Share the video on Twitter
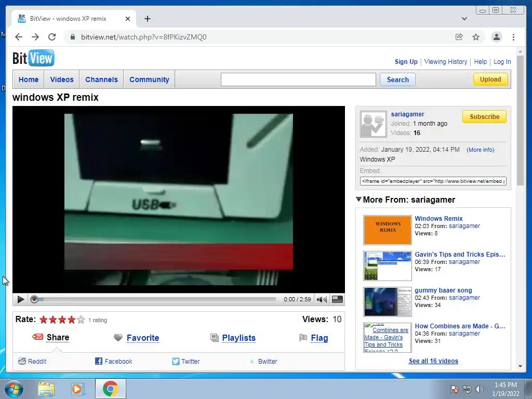Image resolution: width=532 pixels, height=399 pixels. click(x=186, y=362)
